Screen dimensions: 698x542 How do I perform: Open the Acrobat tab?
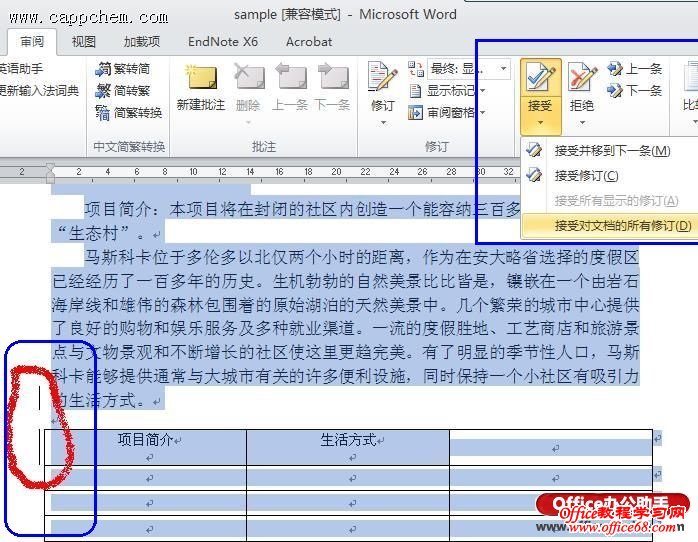[x=309, y=42]
